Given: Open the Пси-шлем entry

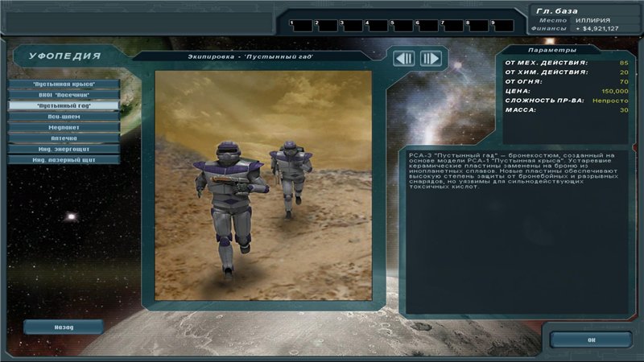Looking at the screenshot, I should click(64, 117).
